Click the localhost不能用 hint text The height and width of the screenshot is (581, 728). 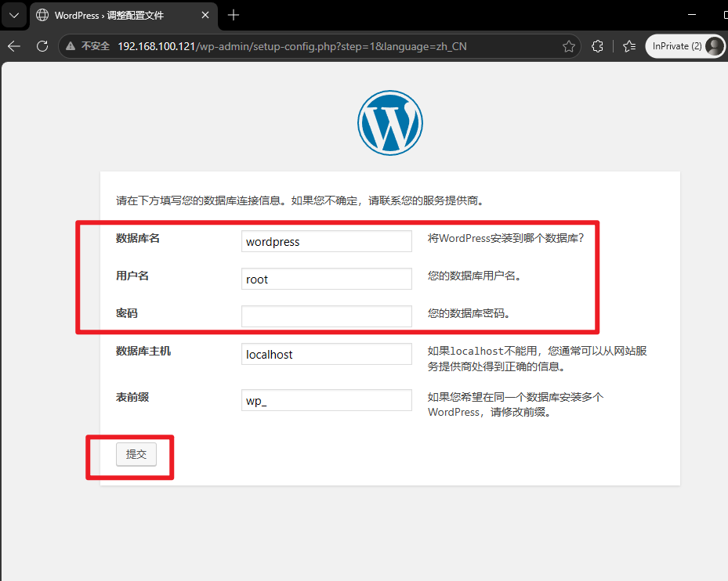(x=537, y=359)
